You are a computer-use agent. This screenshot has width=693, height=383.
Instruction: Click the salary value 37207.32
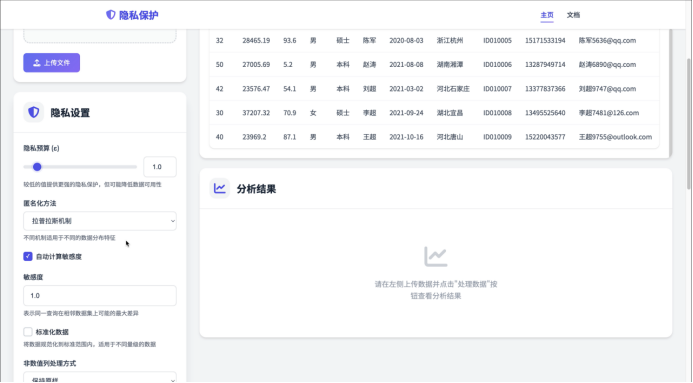256,113
